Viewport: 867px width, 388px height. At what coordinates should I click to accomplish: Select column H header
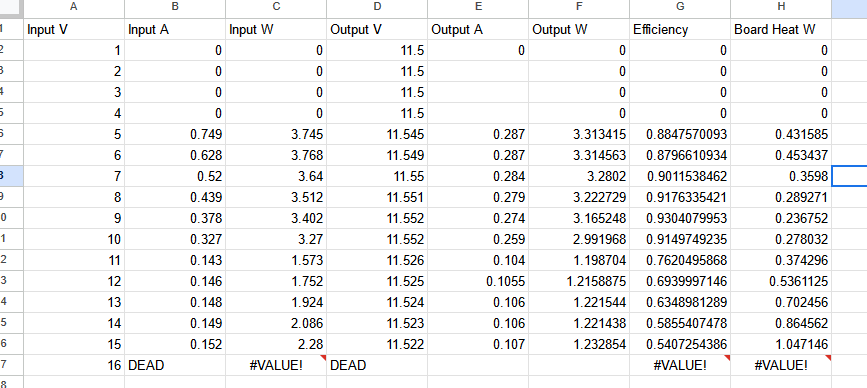click(781, 6)
